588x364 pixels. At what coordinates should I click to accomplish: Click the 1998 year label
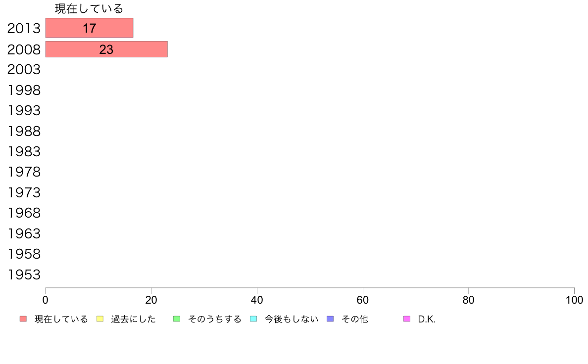(x=24, y=91)
